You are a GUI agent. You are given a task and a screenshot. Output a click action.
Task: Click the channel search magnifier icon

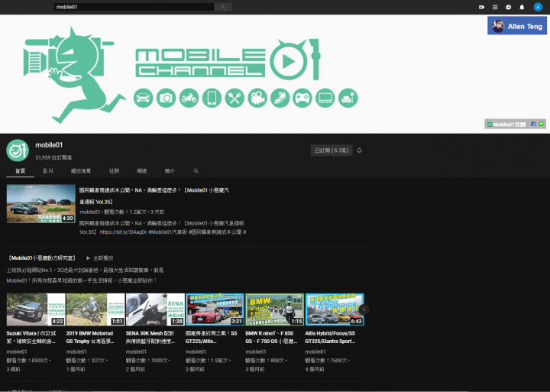(196, 171)
